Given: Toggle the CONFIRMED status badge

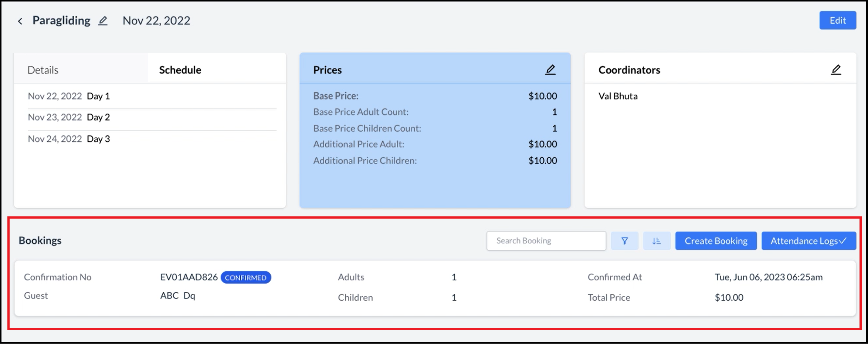Looking at the screenshot, I should (246, 277).
